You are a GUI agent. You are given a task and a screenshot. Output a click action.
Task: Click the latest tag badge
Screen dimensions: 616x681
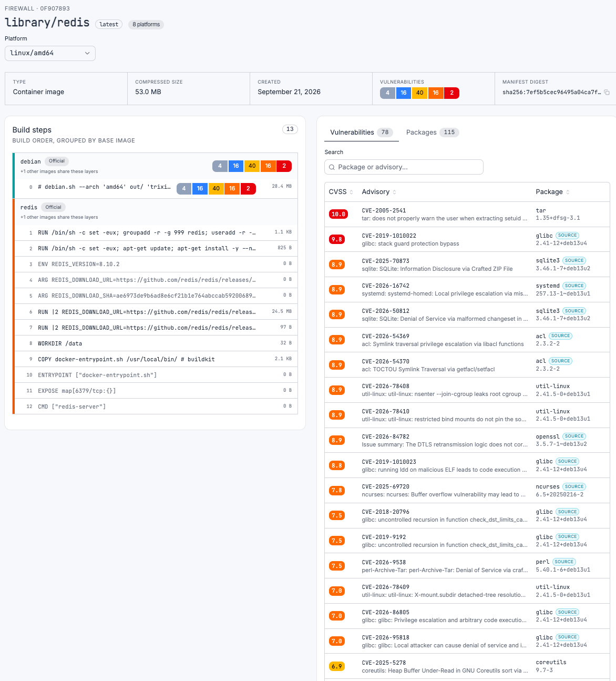click(109, 24)
